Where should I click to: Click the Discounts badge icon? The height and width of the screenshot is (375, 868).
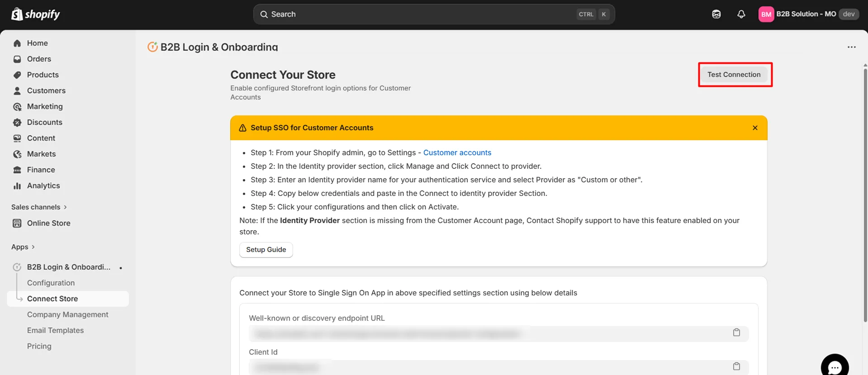click(x=17, y=123)
